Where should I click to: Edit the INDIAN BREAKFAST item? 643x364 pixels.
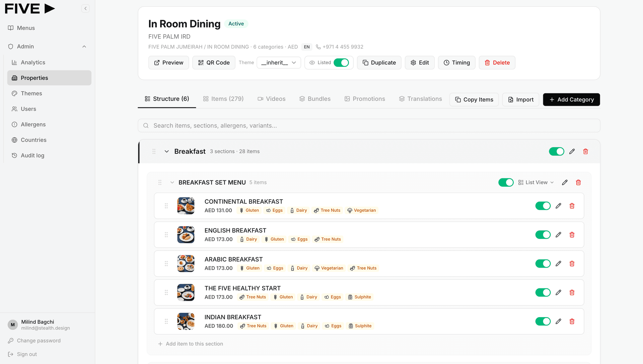click(x=558, y=322)
